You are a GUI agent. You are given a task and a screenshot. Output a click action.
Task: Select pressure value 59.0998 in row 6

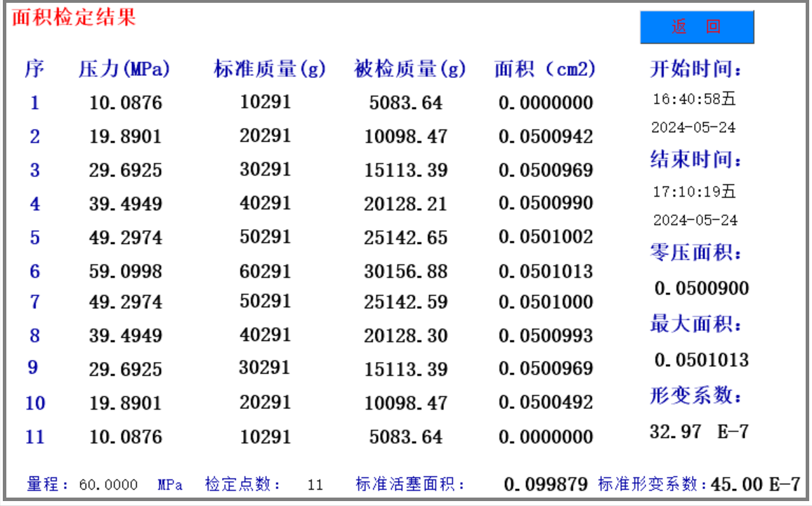click(126, 271)
